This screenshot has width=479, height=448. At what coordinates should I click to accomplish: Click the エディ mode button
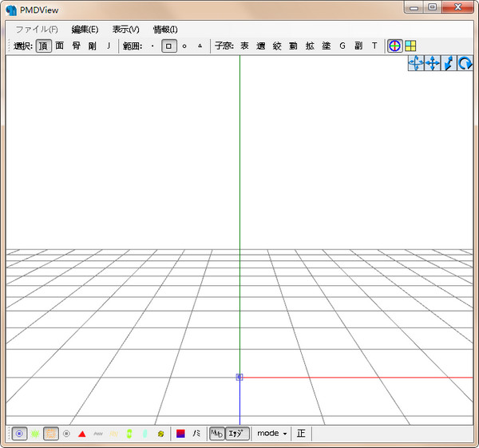[x=238, y=434]
